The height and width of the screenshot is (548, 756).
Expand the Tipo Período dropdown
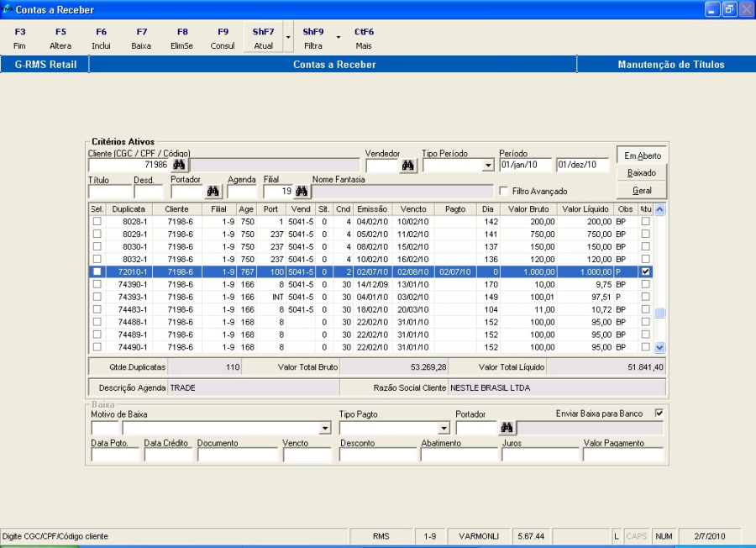(488, 166)
